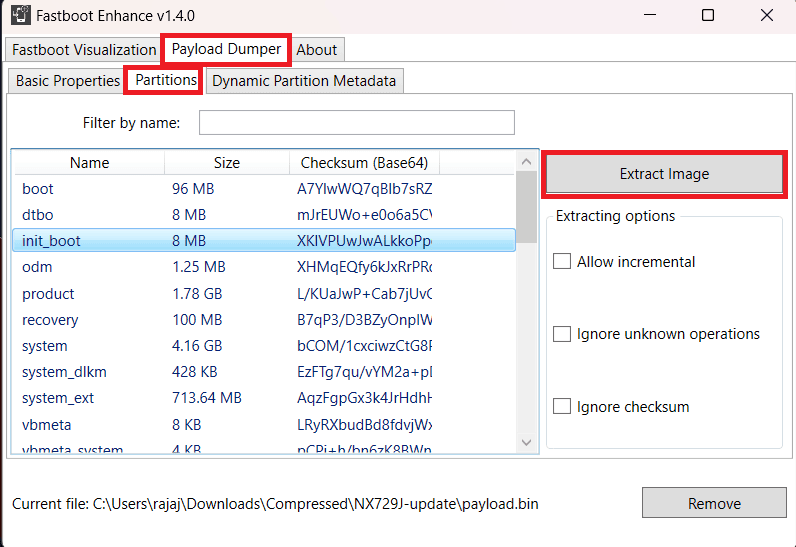This screenshot has width=796, height=547.
Task: Click the 4.16 GB size cell
Action: 197,346
